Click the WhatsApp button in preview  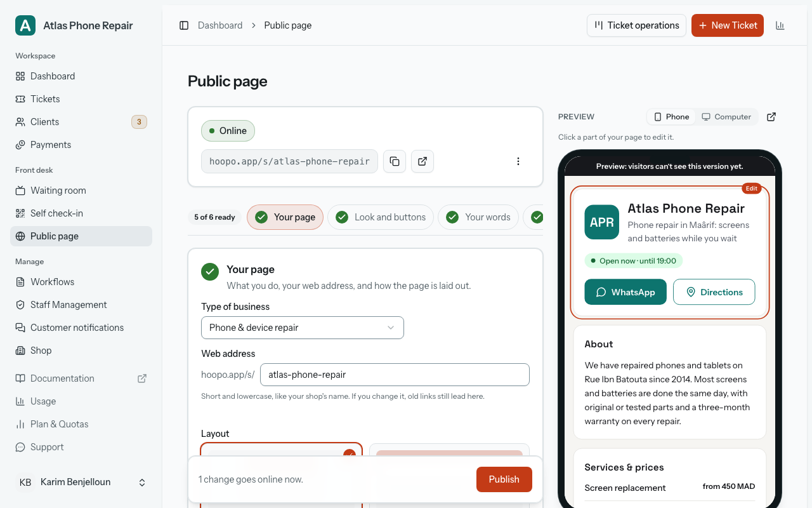625,292
